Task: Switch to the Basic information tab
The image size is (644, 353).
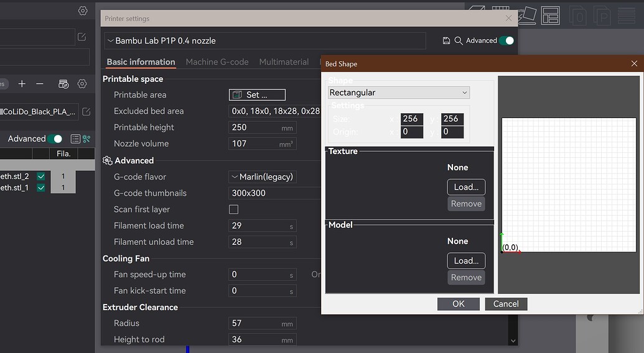Action: tap(141, 62)
